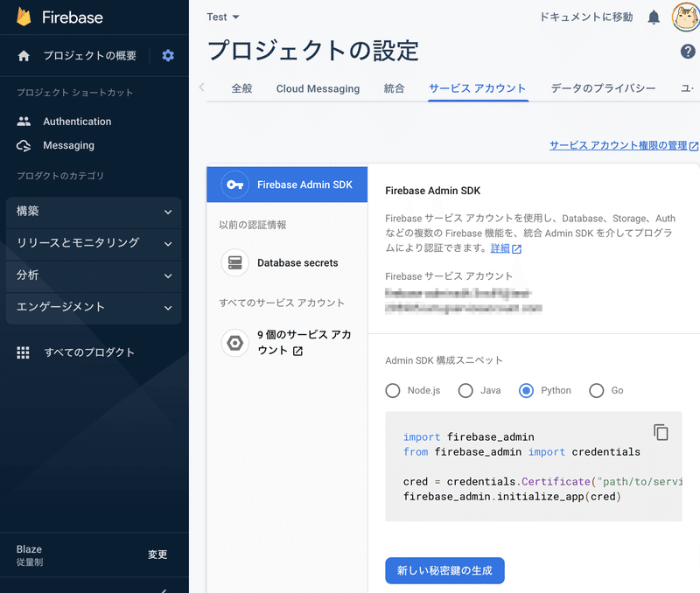This screenshot has height=593, width=700.
Task: Click the Database secrets storage icon
Action: [x=234, y=262]
